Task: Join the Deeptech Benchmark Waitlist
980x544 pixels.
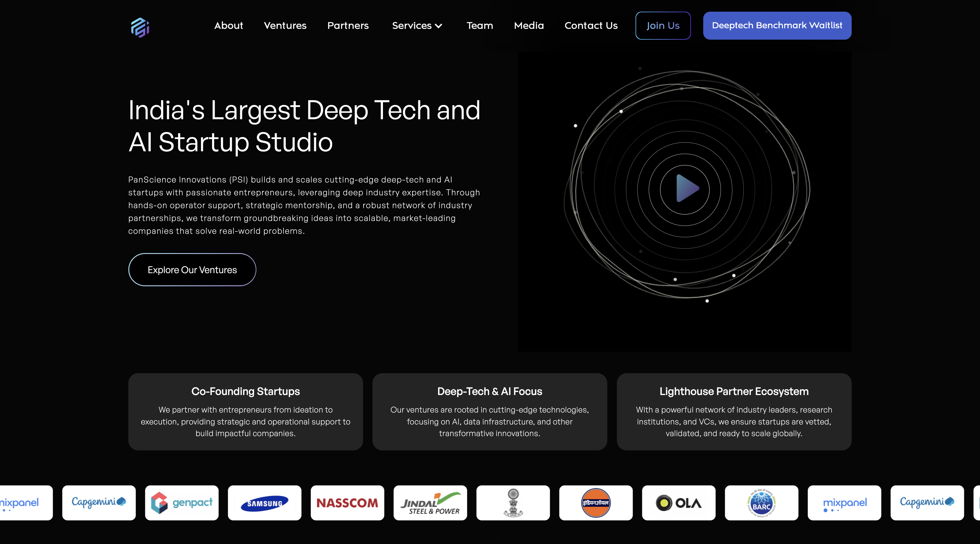Action: [x=777, y=25]
